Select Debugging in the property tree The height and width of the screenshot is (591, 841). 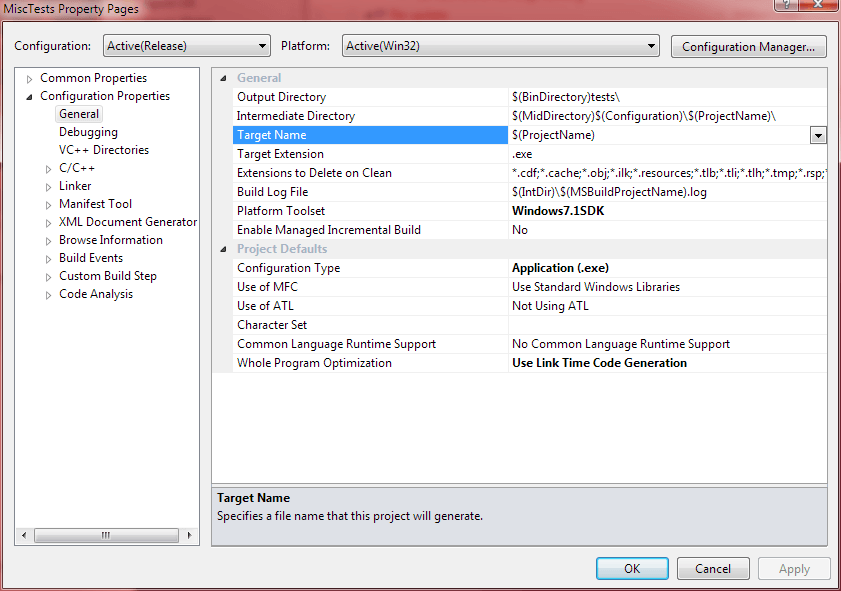coord(88,132)
